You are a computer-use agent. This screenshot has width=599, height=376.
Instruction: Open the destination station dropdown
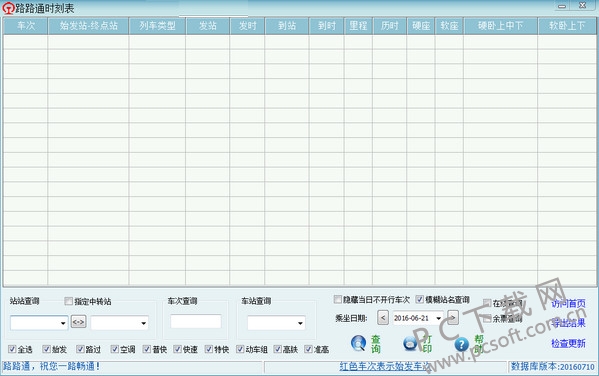click(144, 323)
